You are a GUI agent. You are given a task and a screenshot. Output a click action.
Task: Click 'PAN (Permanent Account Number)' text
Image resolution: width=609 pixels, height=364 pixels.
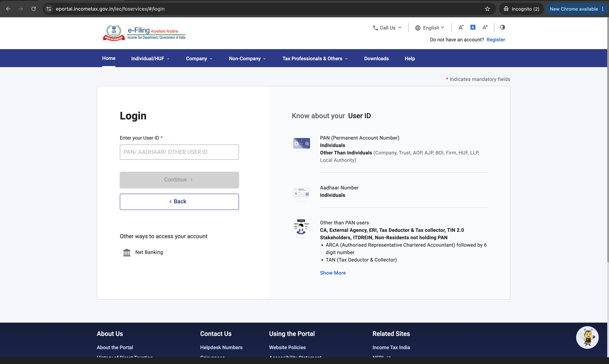tap(360, 138)
